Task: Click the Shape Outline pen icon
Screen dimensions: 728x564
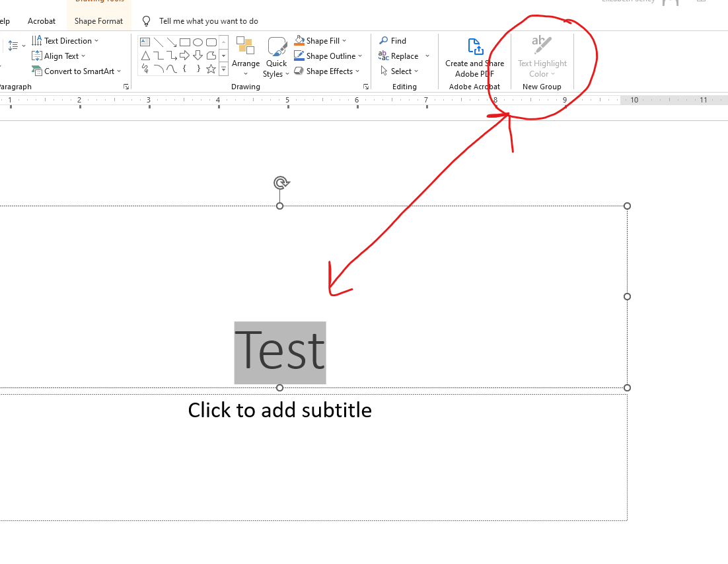Action: tap(299, 56)
